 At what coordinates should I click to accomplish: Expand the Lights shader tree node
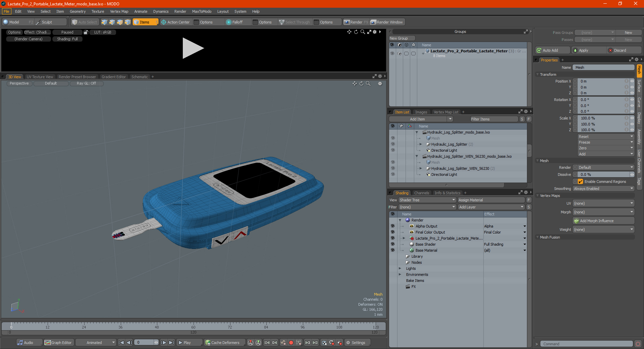tap(400, 268)
